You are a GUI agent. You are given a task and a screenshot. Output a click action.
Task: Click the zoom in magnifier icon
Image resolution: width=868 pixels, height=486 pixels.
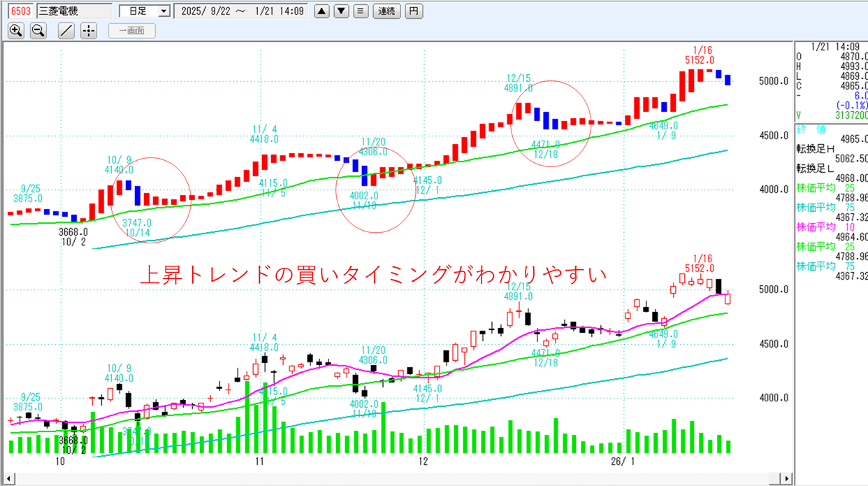coord(16,31)
